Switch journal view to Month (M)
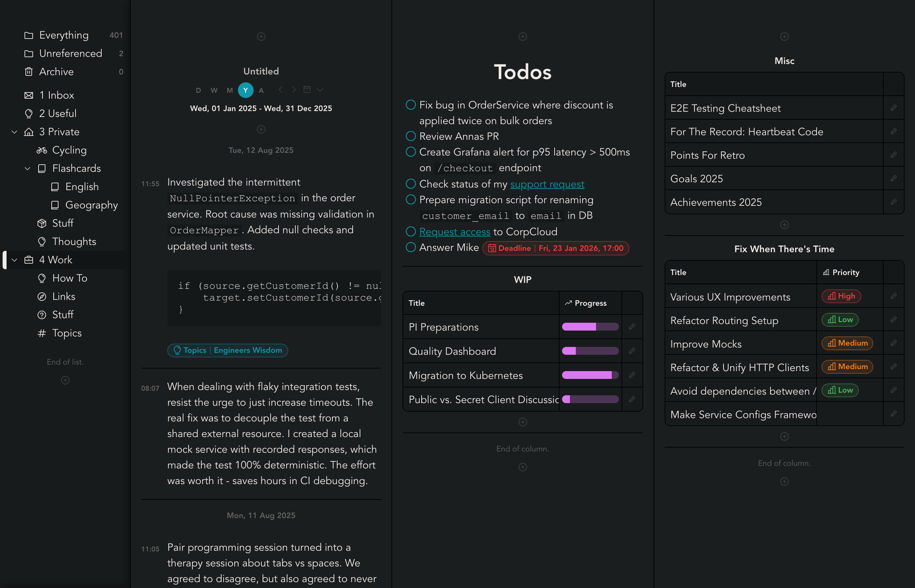Viewport: 915px width, 588px height. point(229,90)
